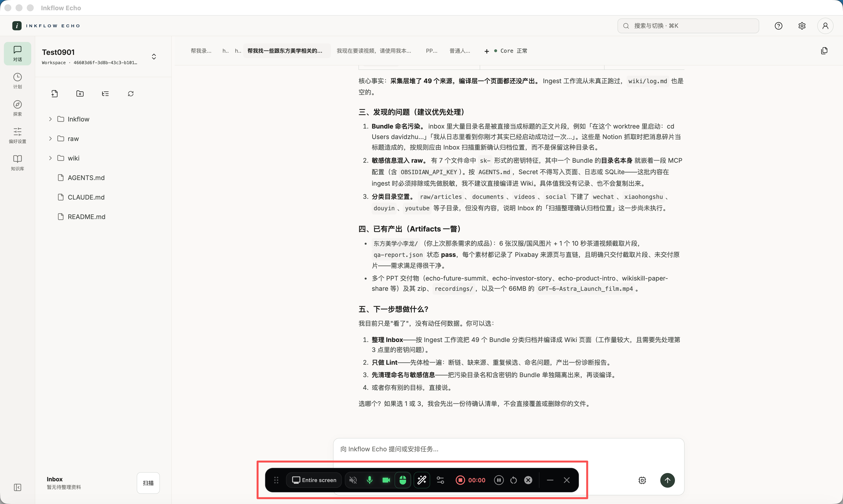
Task: Open the 知识库 knowledge base section
Action: pos(18,163)
